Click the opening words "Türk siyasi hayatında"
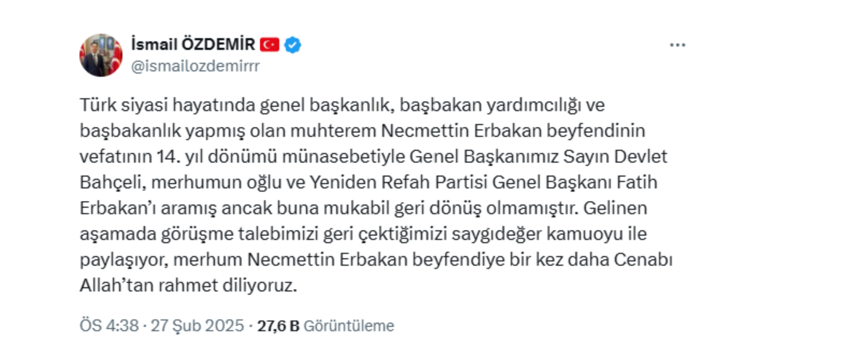The image size is (868, 350). point(168,105)
